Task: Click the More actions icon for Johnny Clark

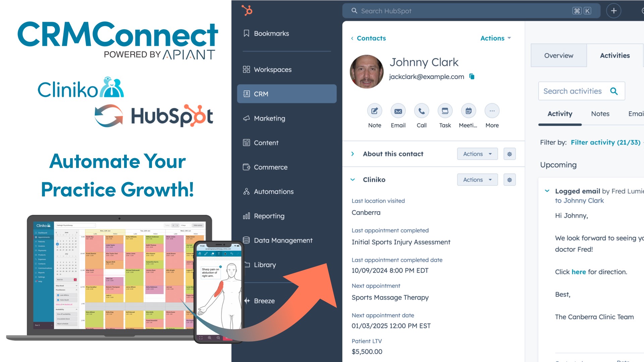Action: pyautogui.click(x=491, y=111)
